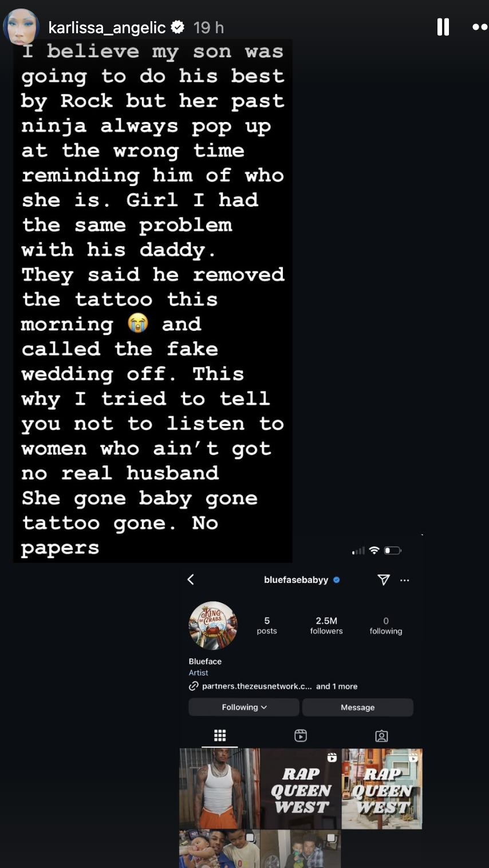The image size is (489, 868).
Task: Expand the Following dropdown button
Action: coord(244,707)
